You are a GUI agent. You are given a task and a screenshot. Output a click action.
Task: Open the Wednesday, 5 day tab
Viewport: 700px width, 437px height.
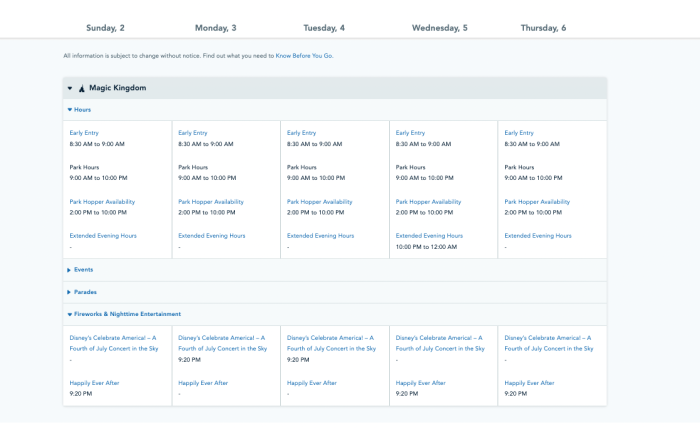click(x=440, y=28)
